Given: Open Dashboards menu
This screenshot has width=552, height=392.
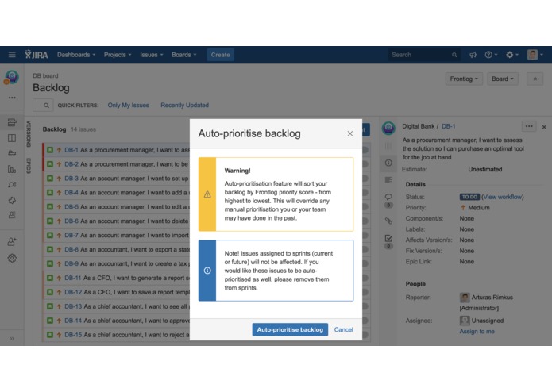Looking at the screenshot, I should [76, 55].
